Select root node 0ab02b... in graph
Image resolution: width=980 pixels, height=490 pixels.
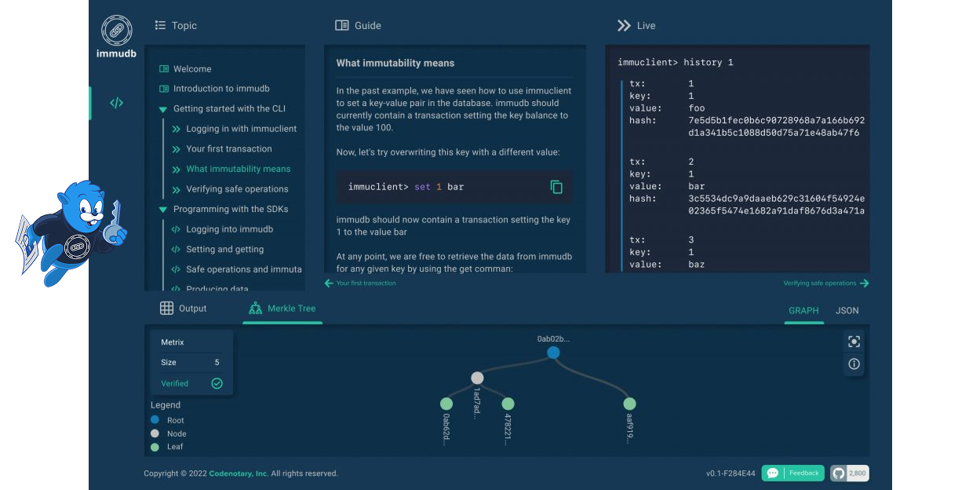pos(553,353)
